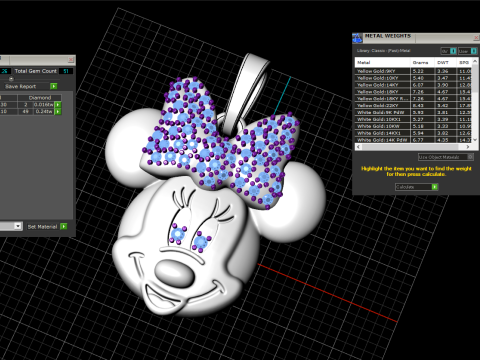The image size is (480, 360).
Task: Select White Gold 10KW row
Action: 414,126
